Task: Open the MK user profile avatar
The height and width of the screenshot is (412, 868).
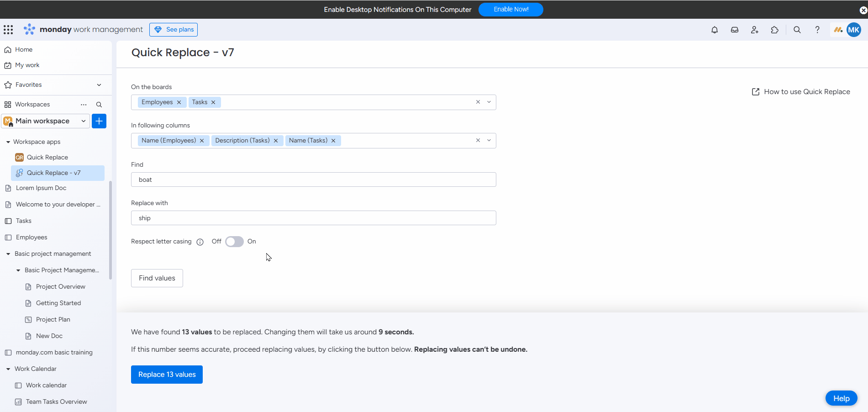Action: (854, 30)
